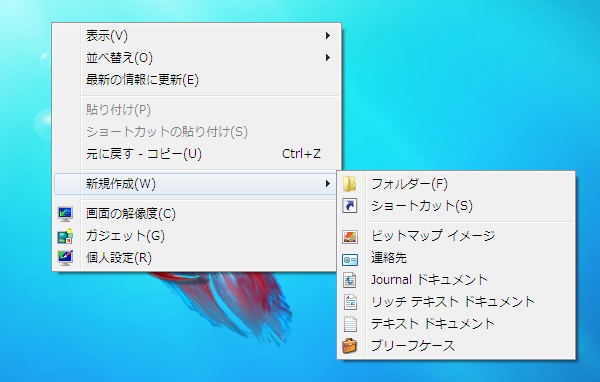Select リッチ テキスト ドキュメント
The image size is (600, 382).
(456, 302)
